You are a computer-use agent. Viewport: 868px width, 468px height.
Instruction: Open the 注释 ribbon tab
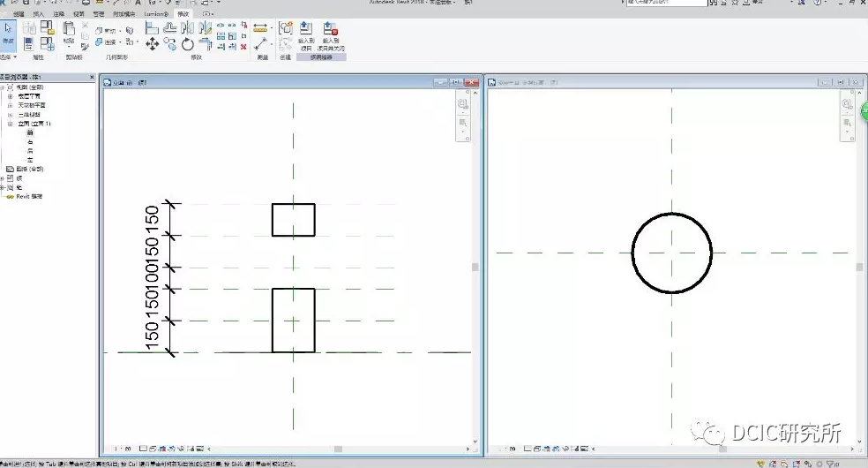58,14
